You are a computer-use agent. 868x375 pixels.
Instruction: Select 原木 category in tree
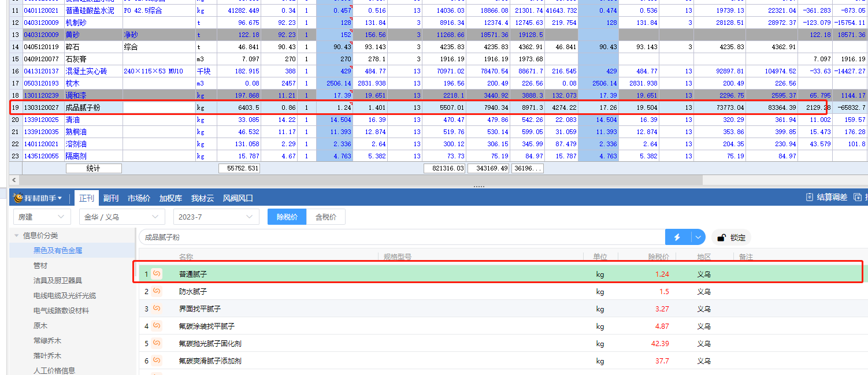tap(40, 325)
